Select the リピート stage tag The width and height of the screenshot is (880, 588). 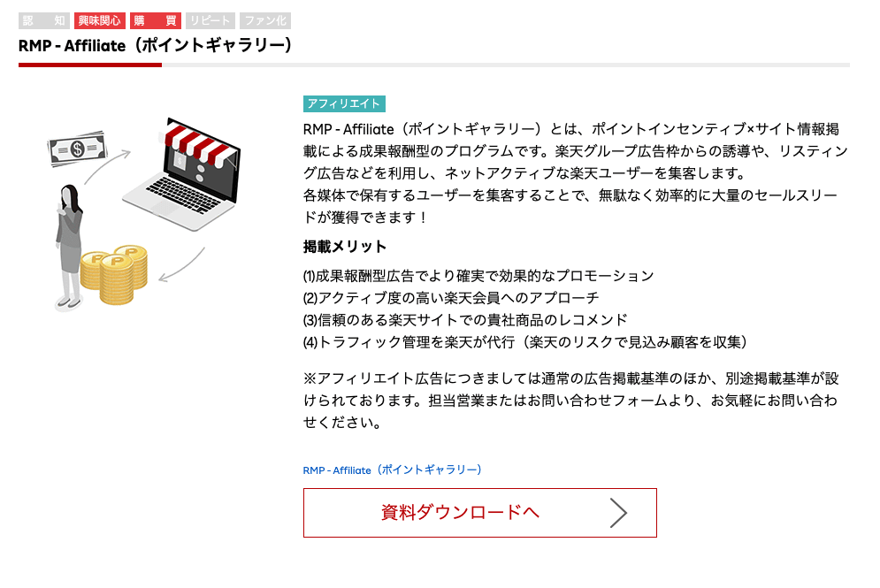(x=209, y=19)
